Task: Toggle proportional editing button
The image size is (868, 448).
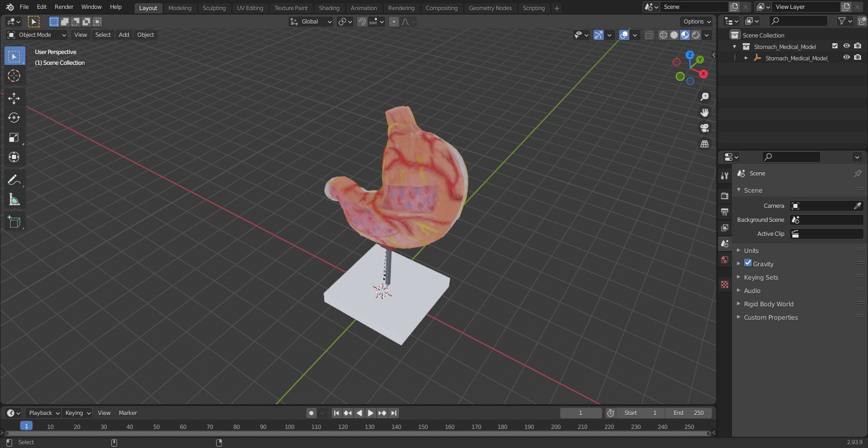Action: tap(394, 22)
